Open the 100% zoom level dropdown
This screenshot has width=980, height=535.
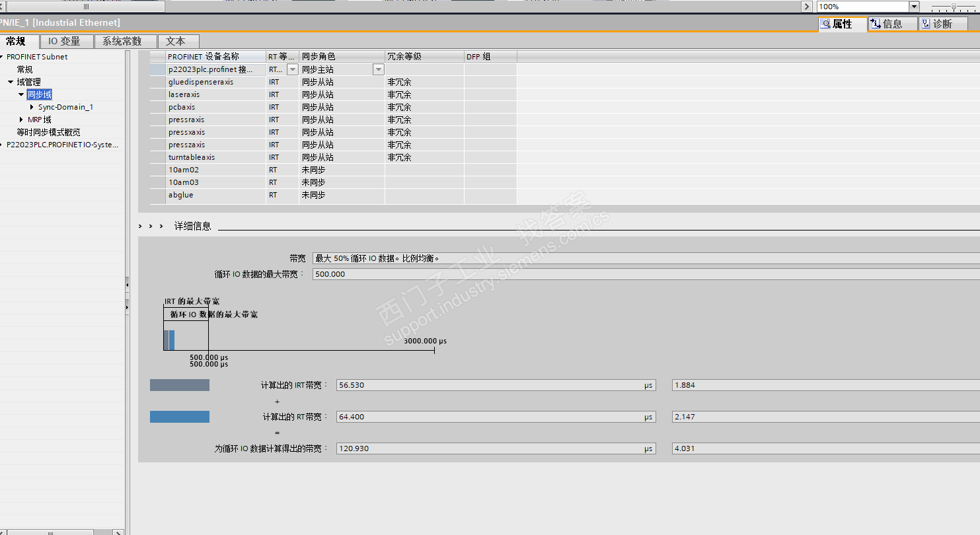[x=914, y=7]
